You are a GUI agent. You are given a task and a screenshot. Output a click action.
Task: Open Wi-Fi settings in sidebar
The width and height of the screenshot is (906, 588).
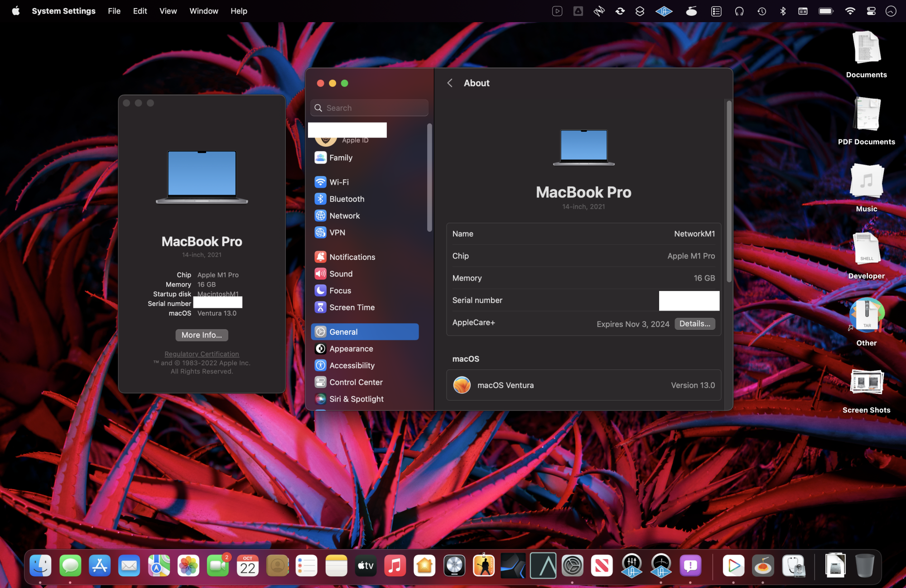[x=339, y=182]
